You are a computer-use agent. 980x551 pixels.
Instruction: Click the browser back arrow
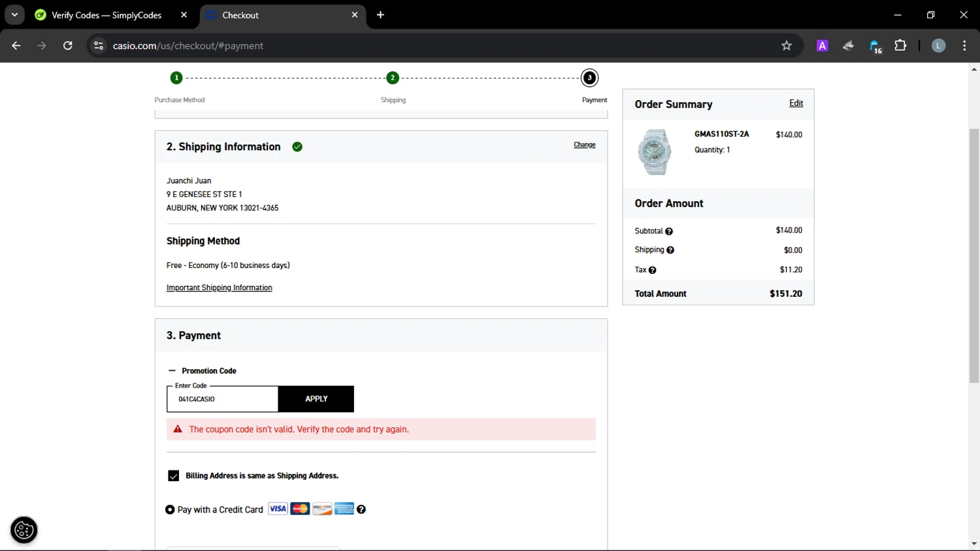click(x=16, y=46)
